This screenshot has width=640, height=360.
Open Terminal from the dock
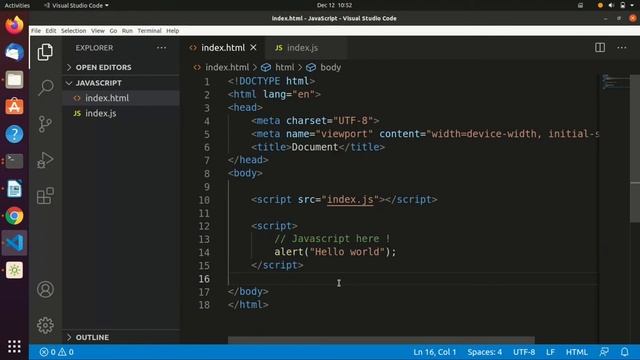click(14, 161)
